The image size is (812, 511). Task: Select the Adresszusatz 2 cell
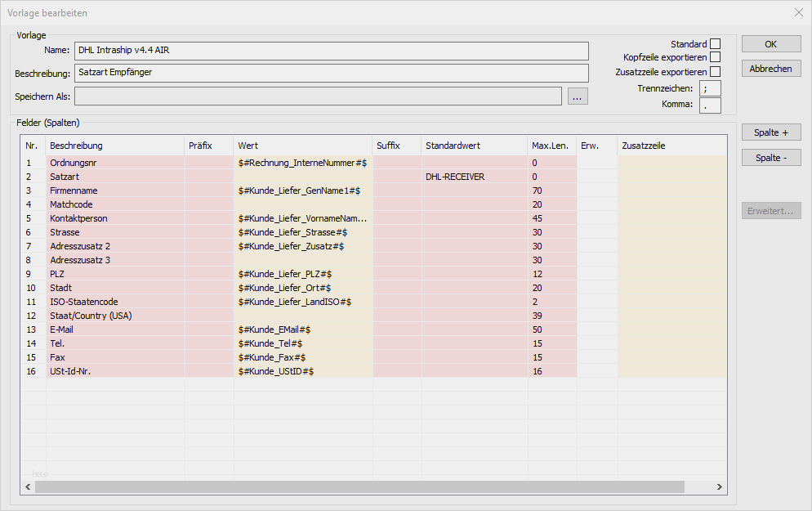(x=115, y=246)
